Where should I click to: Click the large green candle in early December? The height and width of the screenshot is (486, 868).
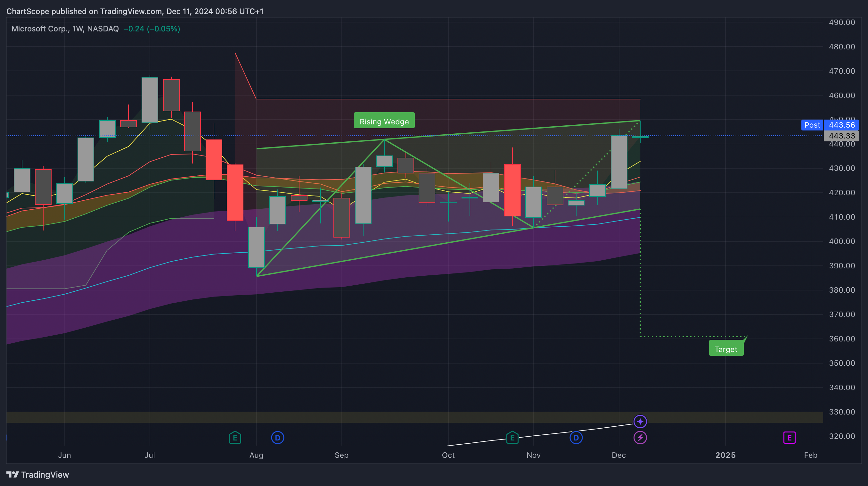619,162
